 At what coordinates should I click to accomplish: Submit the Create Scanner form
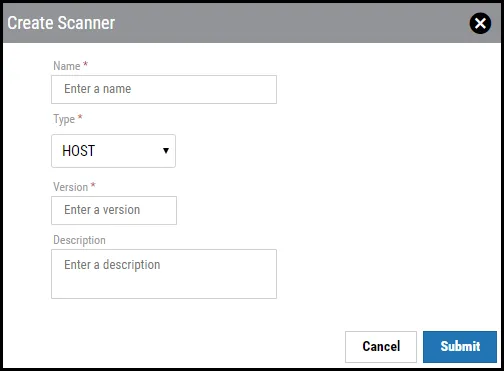coord(460,347)
